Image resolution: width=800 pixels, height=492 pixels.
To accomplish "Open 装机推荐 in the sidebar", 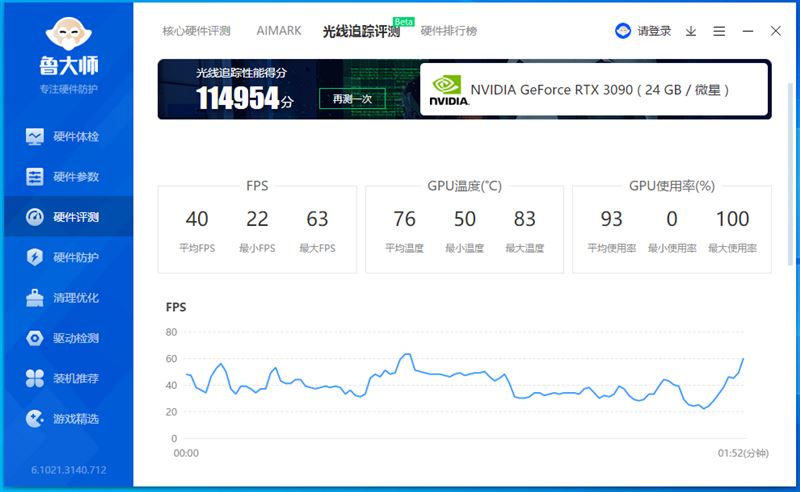I will coord(68,378).
